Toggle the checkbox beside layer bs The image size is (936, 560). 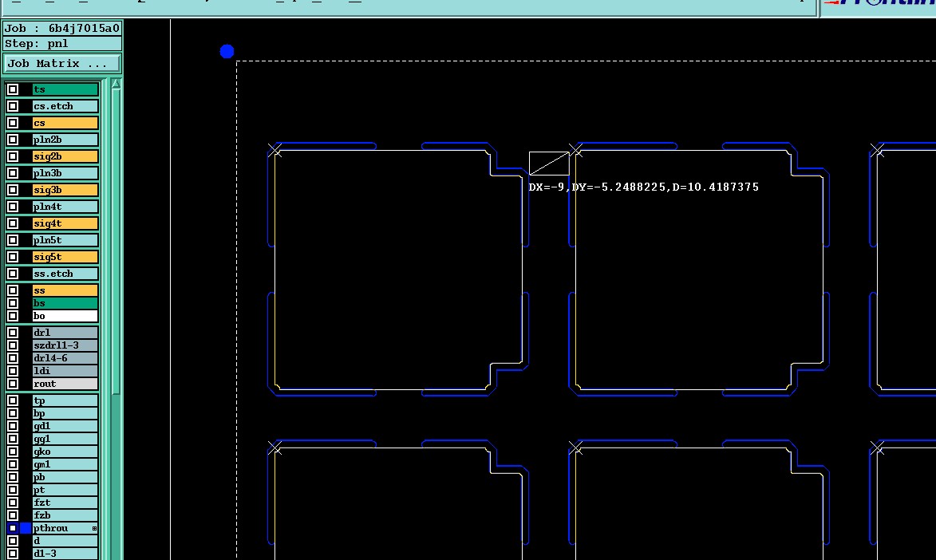tap(13, 303)
